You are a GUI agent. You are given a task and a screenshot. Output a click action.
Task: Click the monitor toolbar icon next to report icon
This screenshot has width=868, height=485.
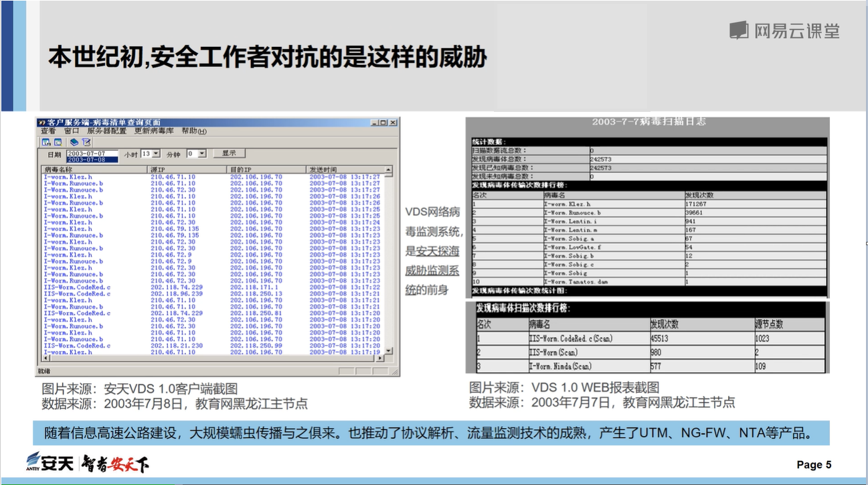(58, 142)
